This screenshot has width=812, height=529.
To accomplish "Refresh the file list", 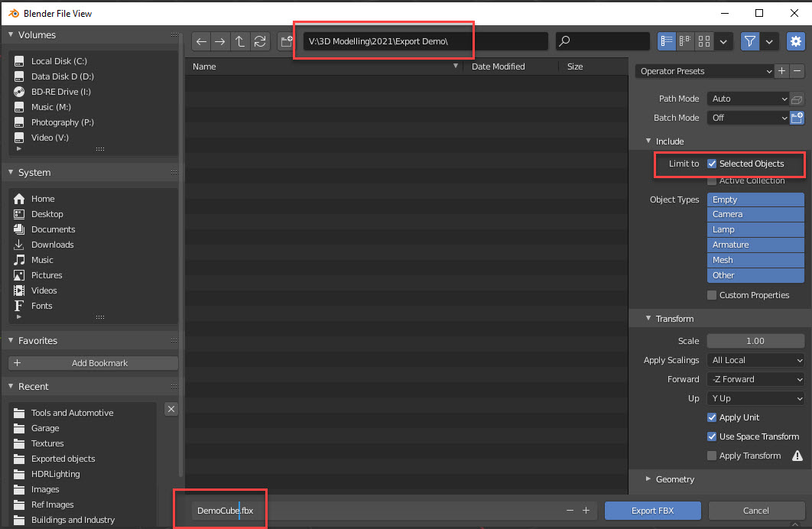I will tap(260, 41).
